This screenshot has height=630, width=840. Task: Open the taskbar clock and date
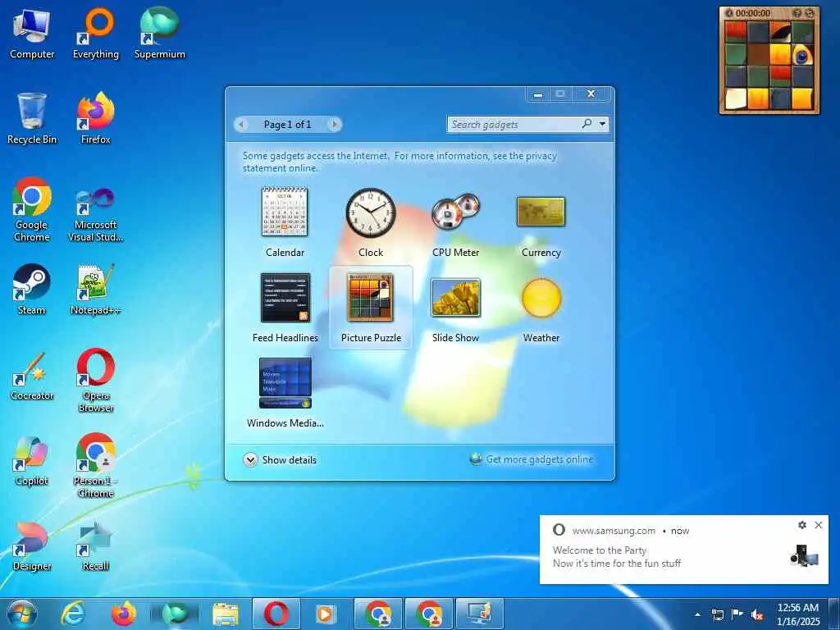tap(798, 614)
